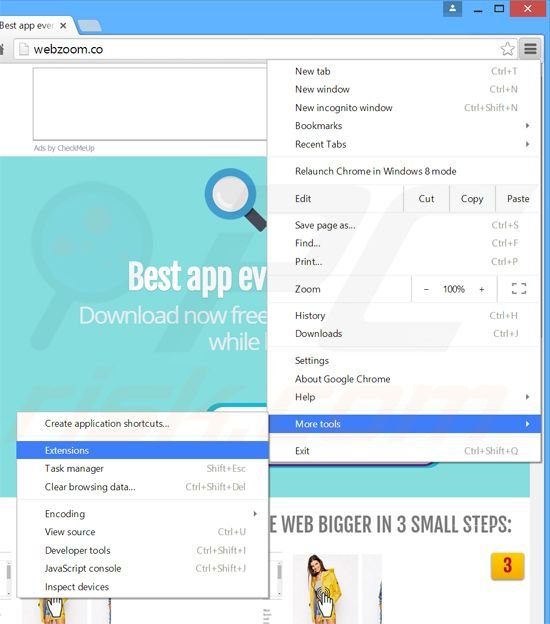The image size is (550, 624).
Task: Click the webzoom.co address bar
Action: [x=266, y=49]
